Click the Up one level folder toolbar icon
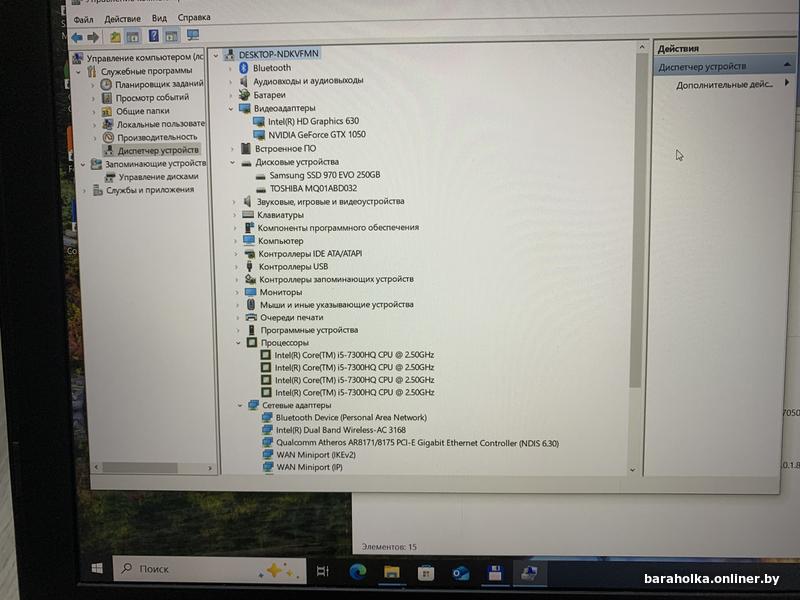Image resolution: width=800 pixels, height=600 pixels. pos(115,37)
